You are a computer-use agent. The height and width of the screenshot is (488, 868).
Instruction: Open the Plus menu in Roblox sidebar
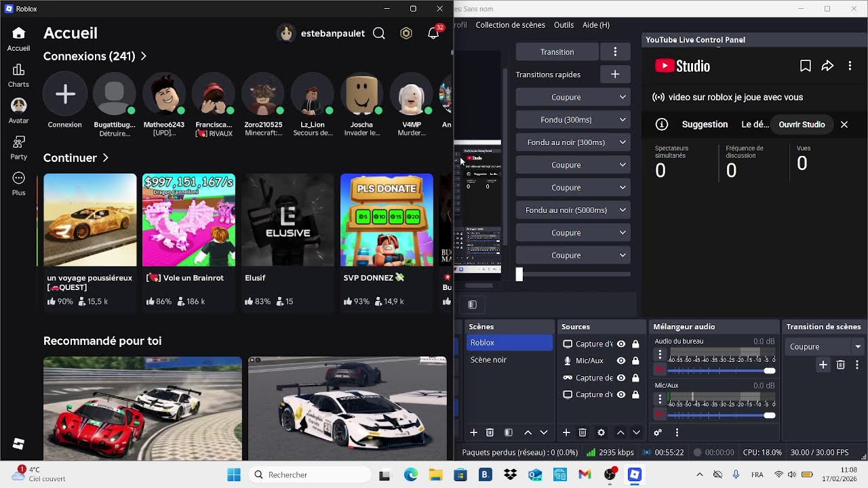[x=18, y=183]
